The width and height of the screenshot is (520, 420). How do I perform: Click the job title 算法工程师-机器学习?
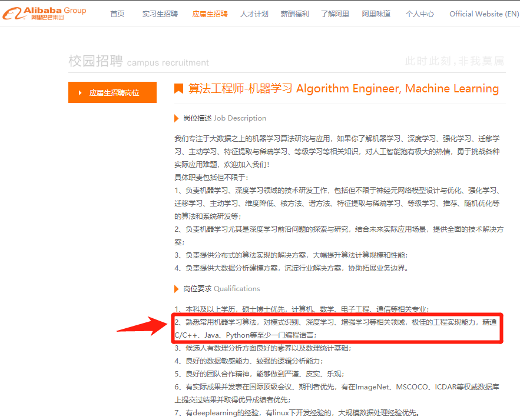[x=343, y=88]
